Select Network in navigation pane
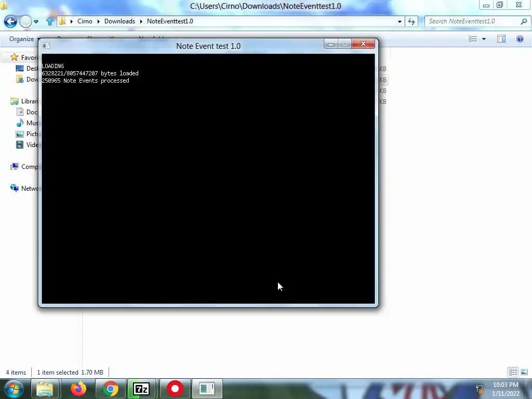 click(24, 188)
